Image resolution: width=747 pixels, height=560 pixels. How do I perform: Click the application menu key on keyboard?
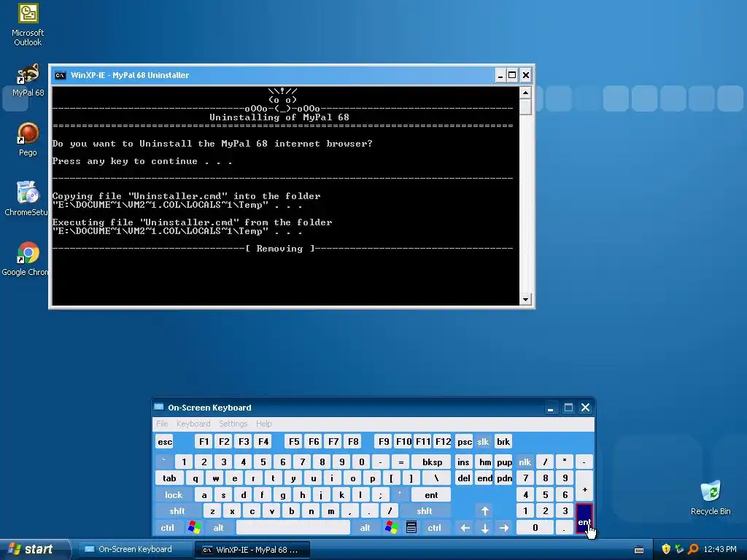(411, 528)
